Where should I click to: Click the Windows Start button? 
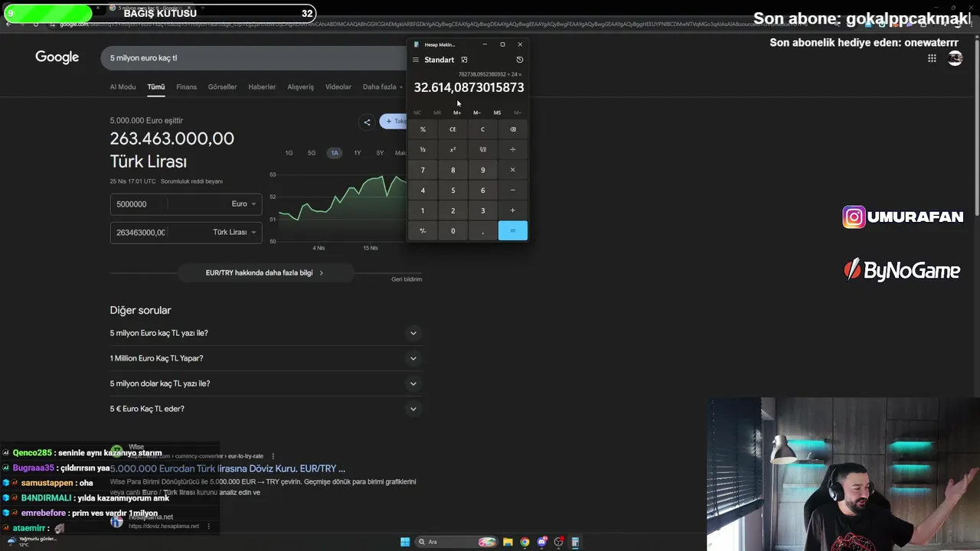tap(405, 542)
